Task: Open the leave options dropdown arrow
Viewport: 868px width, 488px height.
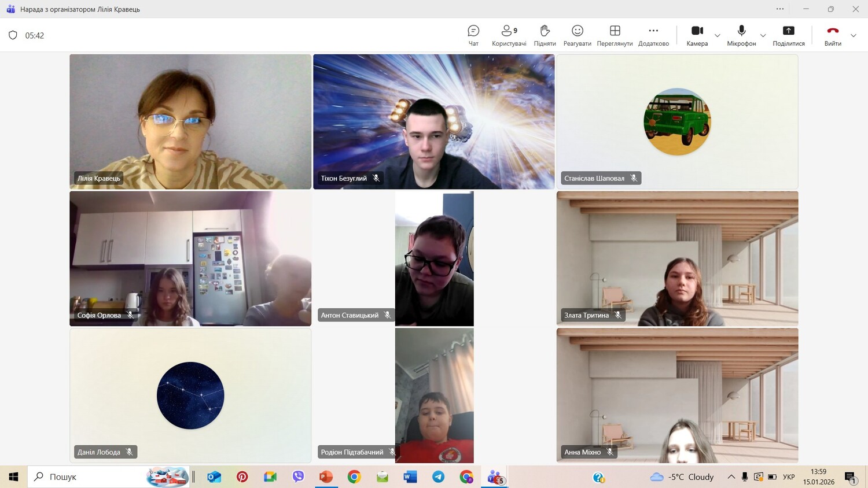Action: [853, 36]
